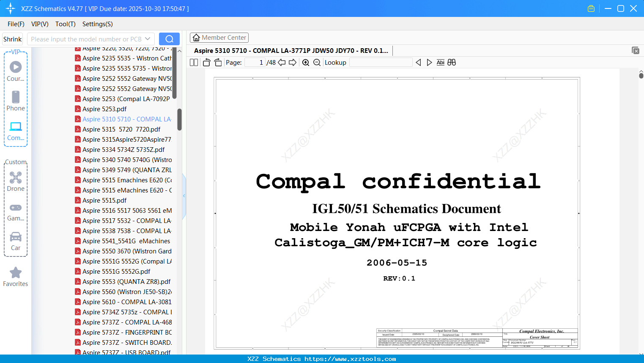Open Aspire 5737Z - FINGERPRINT BC file

click(x=123, y=333)
